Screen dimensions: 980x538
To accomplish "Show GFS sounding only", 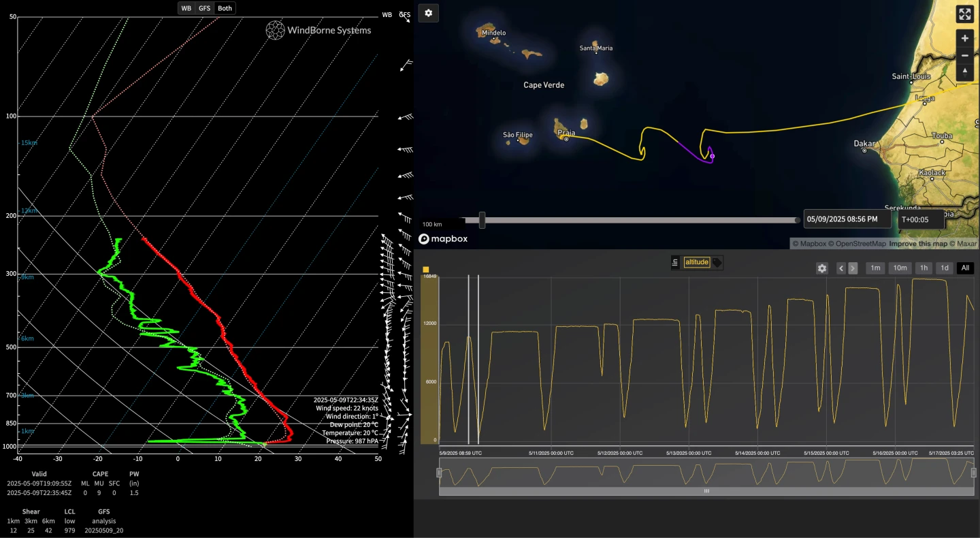I will 204,8.
